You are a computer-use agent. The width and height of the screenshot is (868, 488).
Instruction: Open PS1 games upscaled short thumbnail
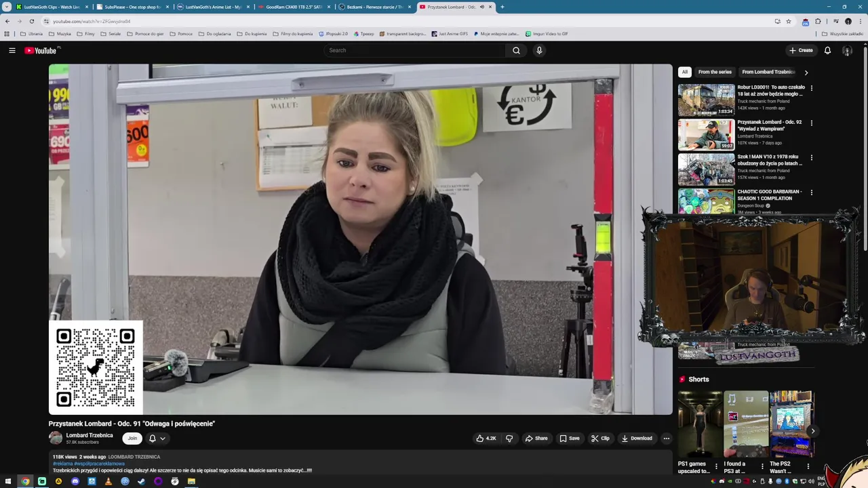tap(700, 424)
